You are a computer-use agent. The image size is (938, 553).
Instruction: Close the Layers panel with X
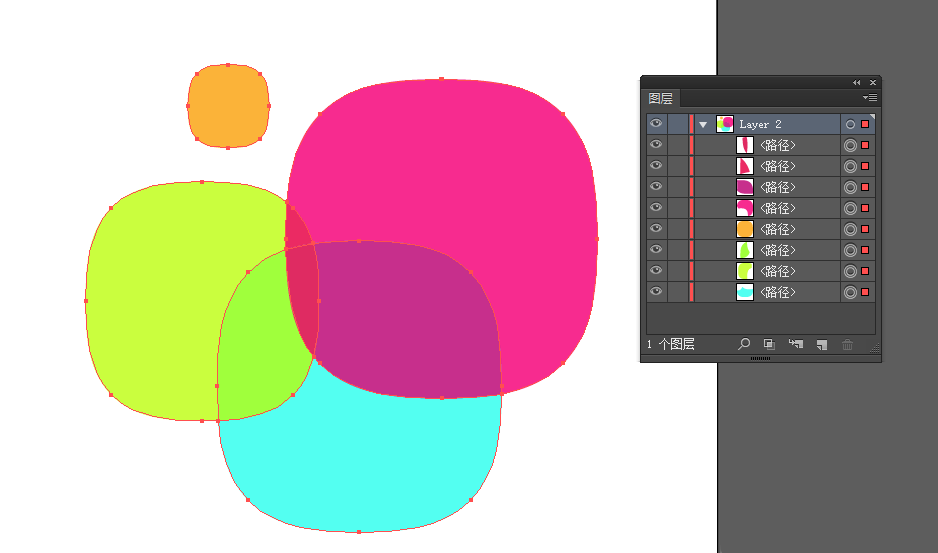(873, 83)
